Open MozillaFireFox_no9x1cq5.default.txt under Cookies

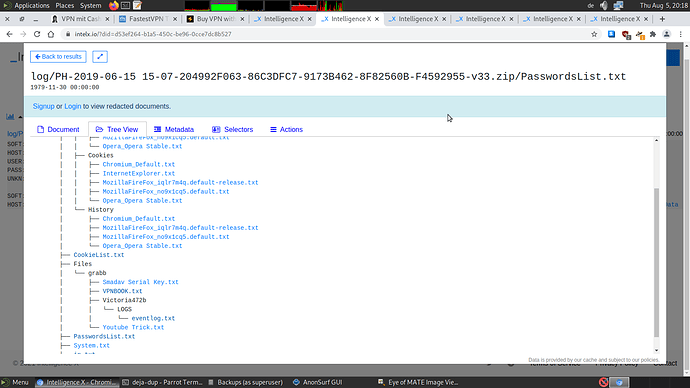tap(166, 192)
